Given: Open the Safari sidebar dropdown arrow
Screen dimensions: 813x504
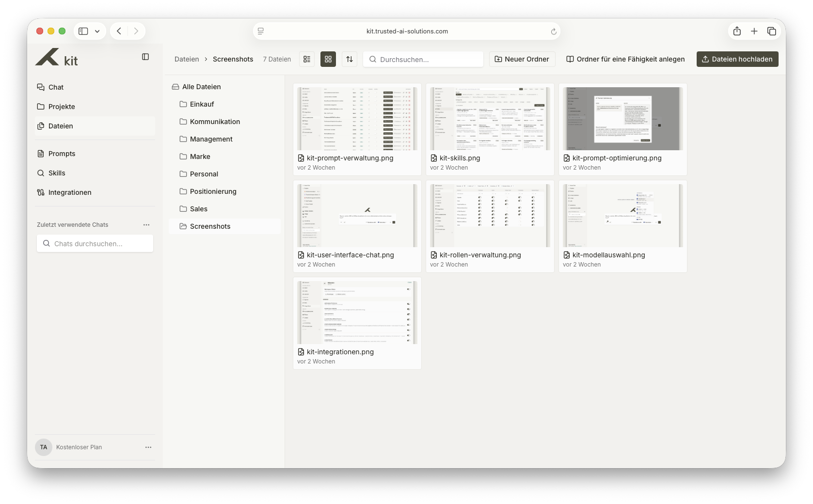Looking at the screenshot, I should pyautogui.click(x=97, y=31).
